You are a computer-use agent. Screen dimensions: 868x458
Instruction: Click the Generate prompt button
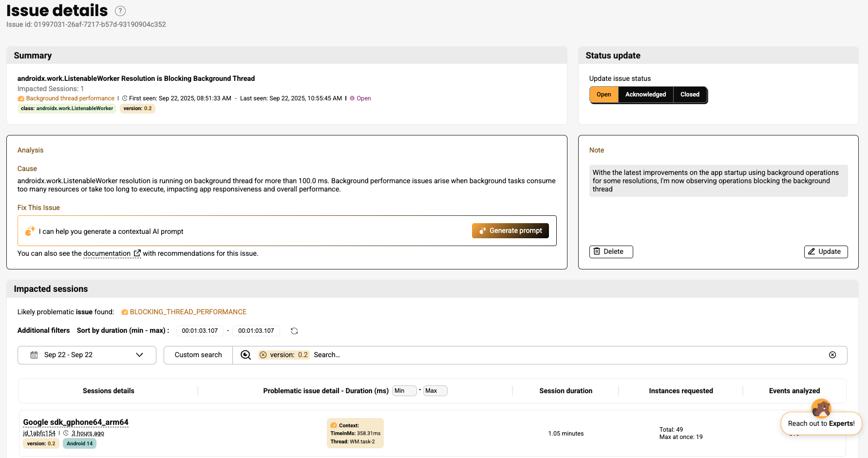(510, 231)
